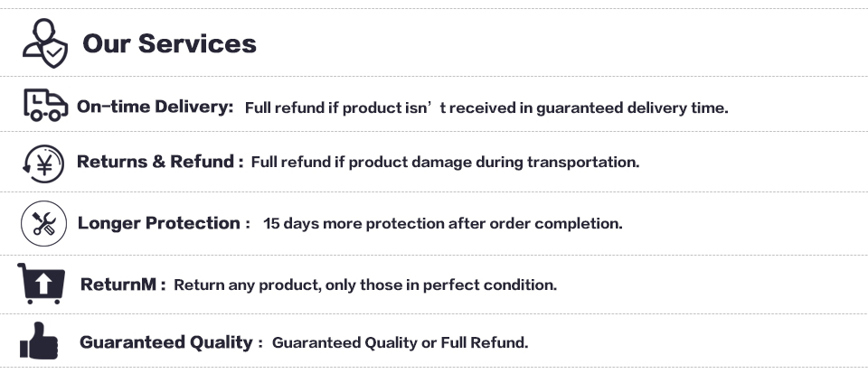Click the 15 days more protection text

click(443, 223)
